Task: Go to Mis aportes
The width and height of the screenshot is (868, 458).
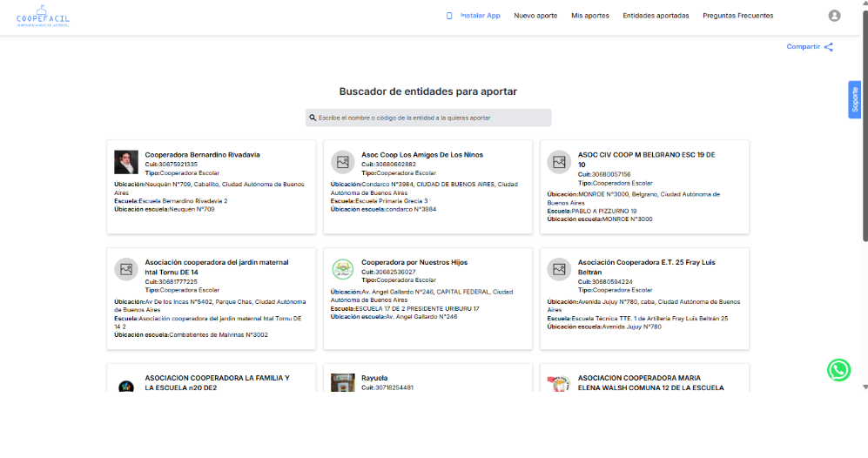Action: 590,16
